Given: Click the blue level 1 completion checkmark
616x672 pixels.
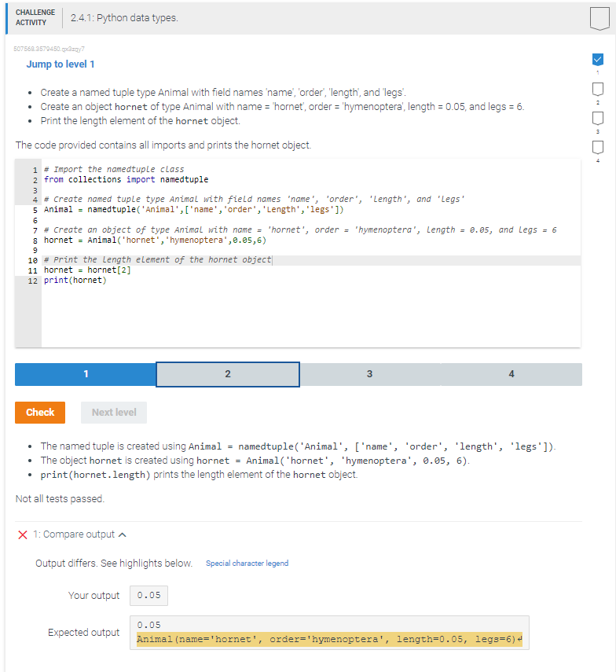Looking at the screenshot, I should click(598, 58).
